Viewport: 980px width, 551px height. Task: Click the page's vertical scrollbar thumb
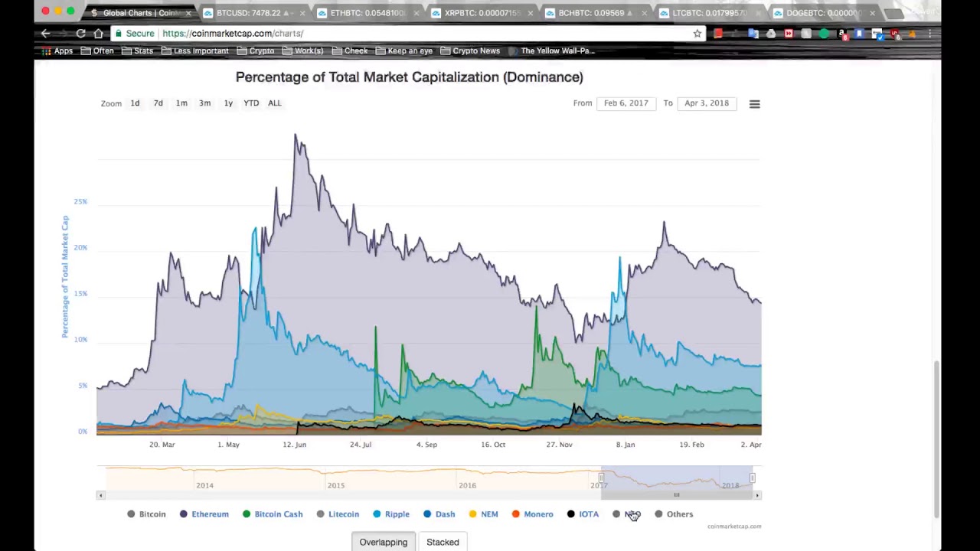(936, 439)
